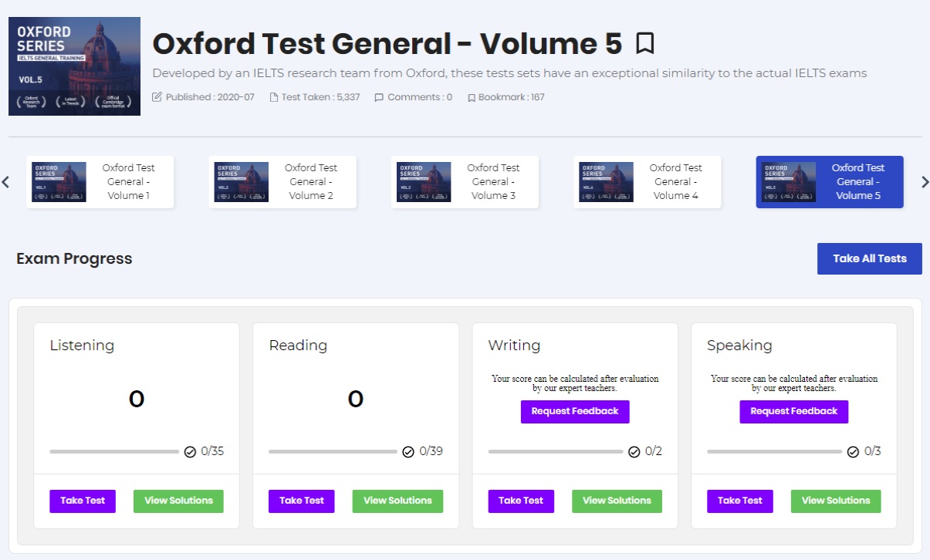Image resolution: width=930 pixels, height=560 pixels.
Task: Click the Listening card title
Action: click(82, 346)
